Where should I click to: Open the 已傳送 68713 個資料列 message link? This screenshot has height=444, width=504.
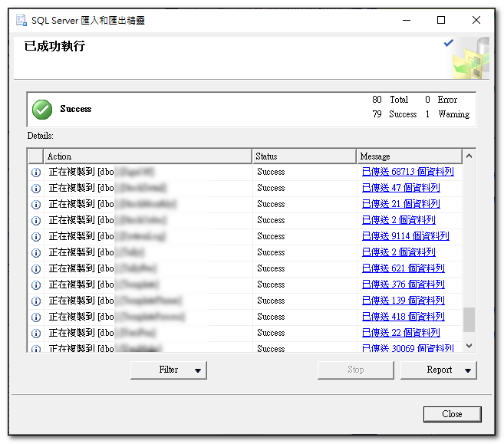tap(407, 173)
